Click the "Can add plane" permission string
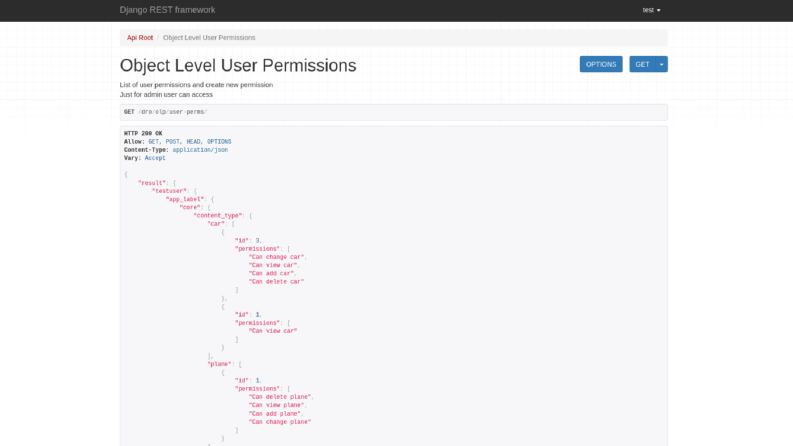This screenshot has width=793, height=446. pyautogui.click(x=275, y=414)
